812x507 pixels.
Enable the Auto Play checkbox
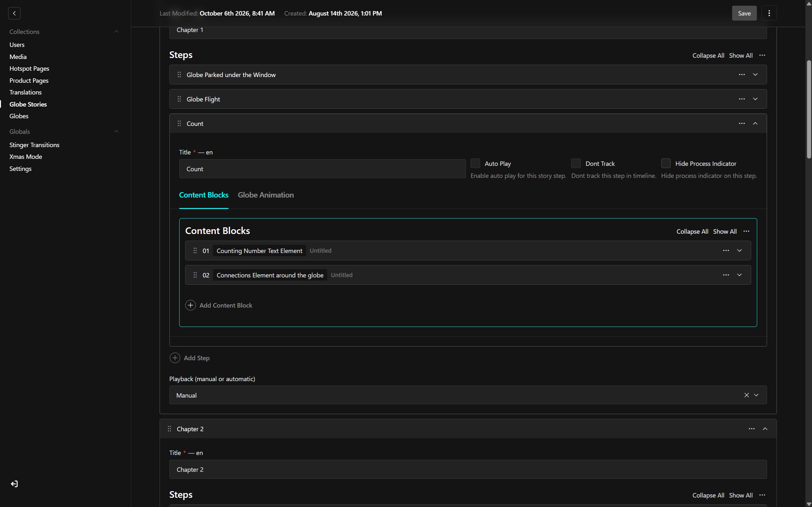tap(475, 163)
